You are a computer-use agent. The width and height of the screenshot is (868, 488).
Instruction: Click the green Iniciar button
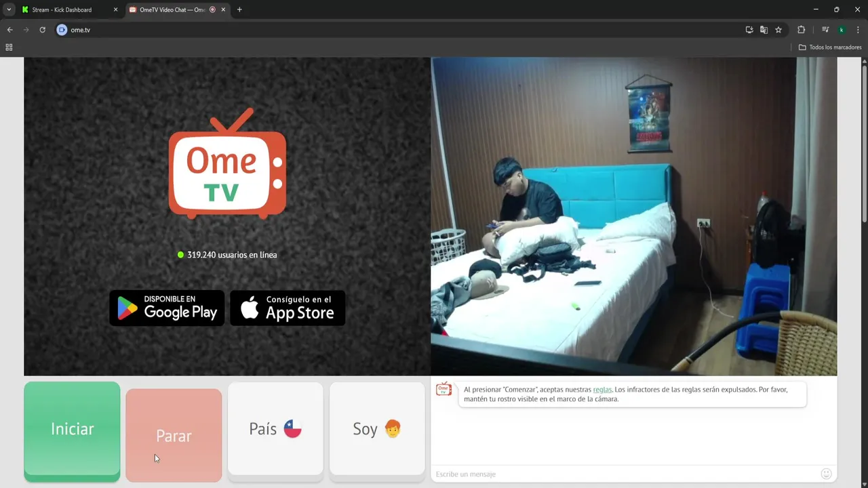(72, 431)
